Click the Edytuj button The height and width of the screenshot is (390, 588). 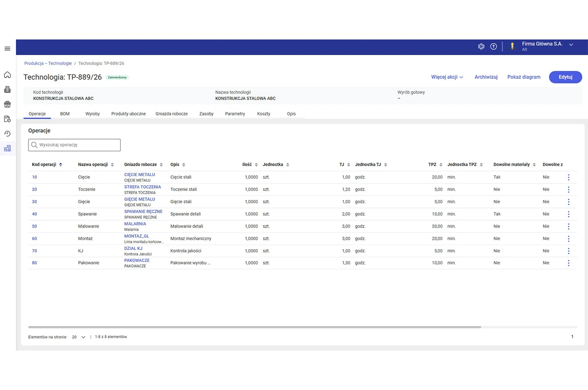point(565,77)
